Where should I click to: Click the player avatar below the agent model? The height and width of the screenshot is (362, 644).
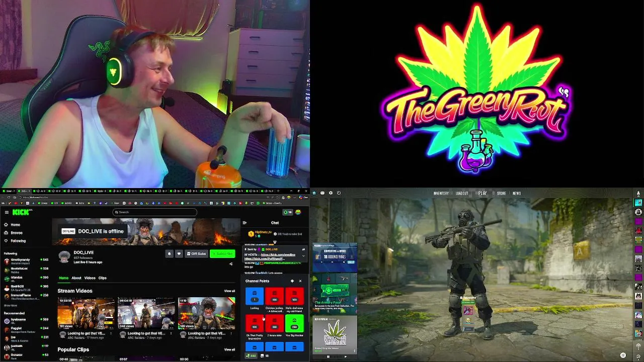coord(468,311)
